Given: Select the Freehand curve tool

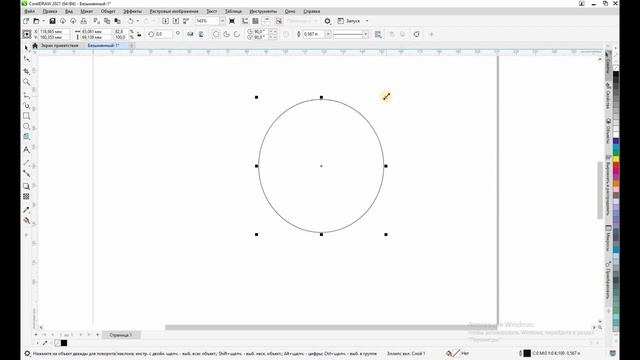Looking at the screenshot, I should pyautogui.click(x=27, y=95).
